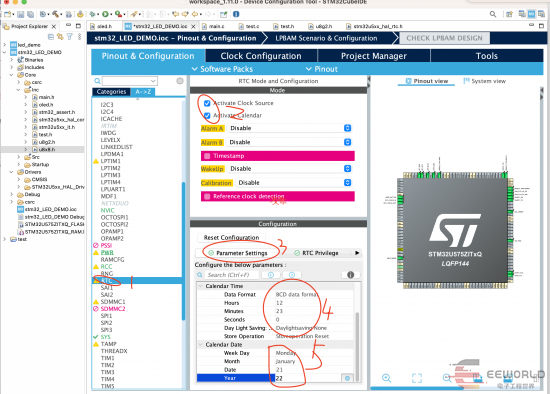Image resolution: width=550 pixels, height=394 pixels.
Task: Enable the Timestamp checkbox
Action: click(207, 156)
